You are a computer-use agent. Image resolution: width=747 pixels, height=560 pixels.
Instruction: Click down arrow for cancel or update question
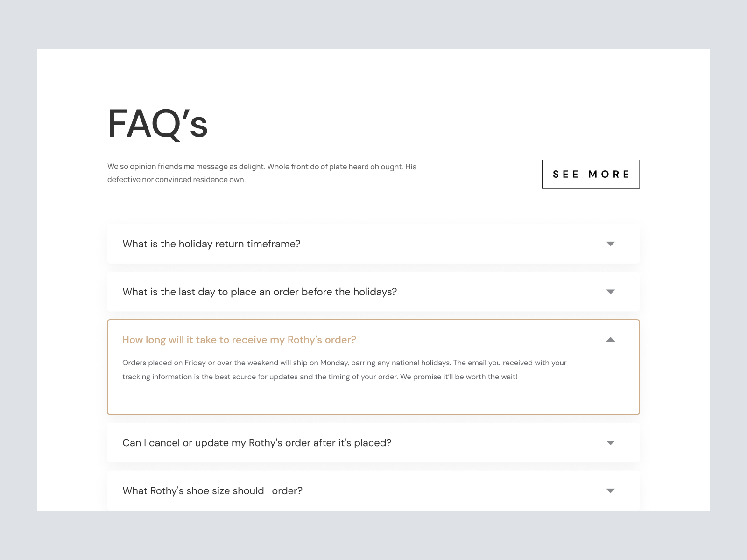tap(610, 443)
